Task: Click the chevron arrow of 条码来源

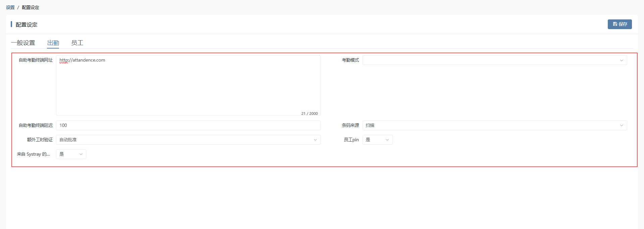Action: coord(621,125)
